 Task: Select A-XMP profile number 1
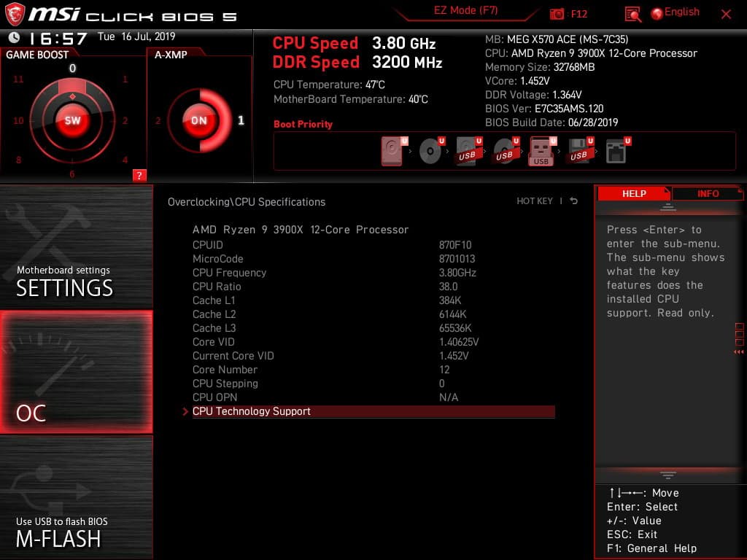click(241, 120)
